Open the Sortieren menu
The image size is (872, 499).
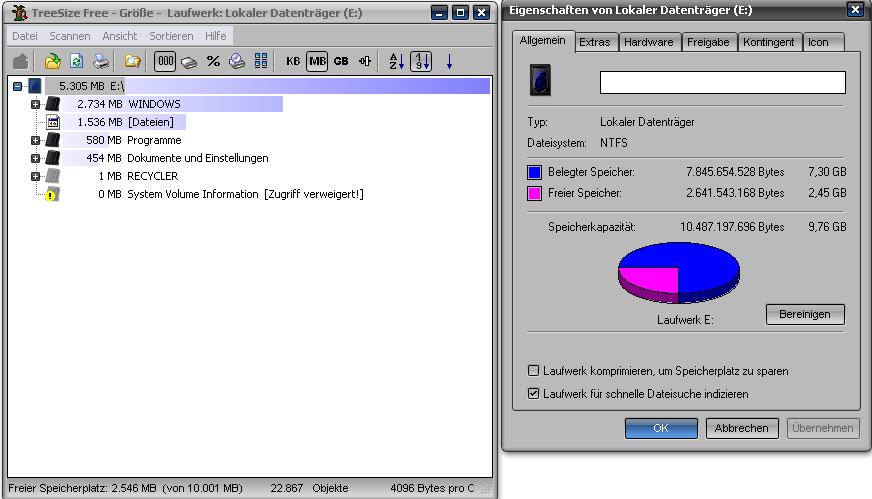tap(171, 36)
